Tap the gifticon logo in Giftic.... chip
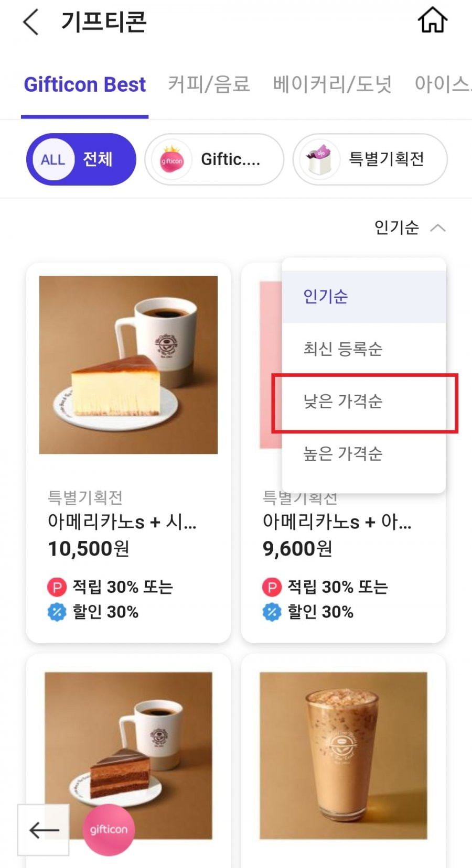 pyautogui.click(x=171, y=160)
